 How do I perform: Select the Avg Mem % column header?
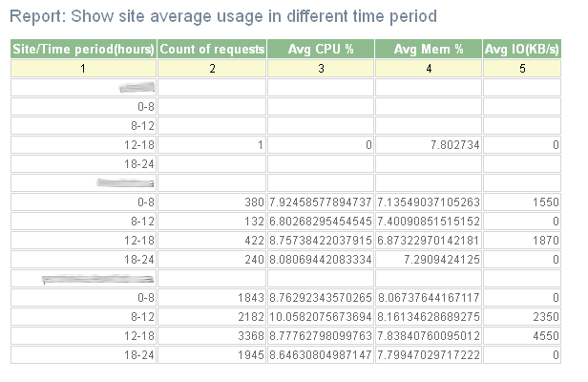click(429, 49)
